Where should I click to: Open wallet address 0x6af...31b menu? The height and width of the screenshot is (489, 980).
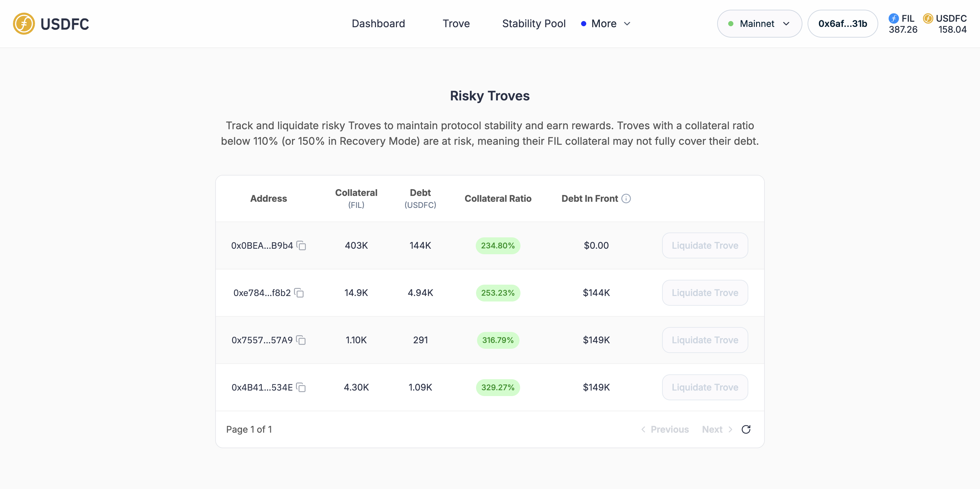point(842,24)
